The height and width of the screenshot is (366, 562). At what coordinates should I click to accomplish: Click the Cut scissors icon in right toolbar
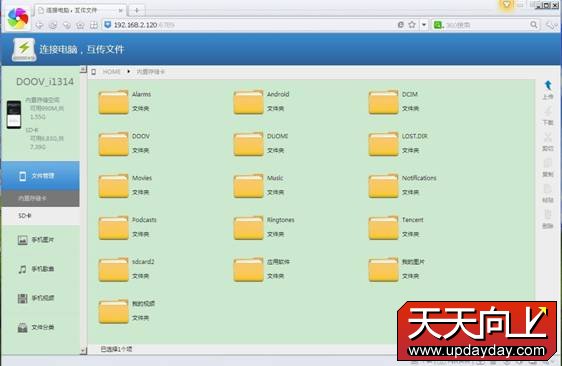click(x=548, y=137)
